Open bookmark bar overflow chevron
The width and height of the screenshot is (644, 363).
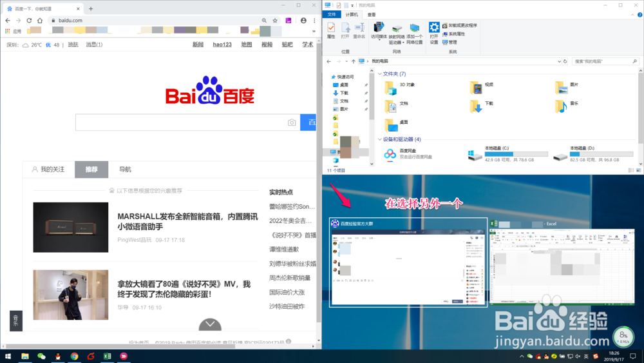tap(314, 31)
